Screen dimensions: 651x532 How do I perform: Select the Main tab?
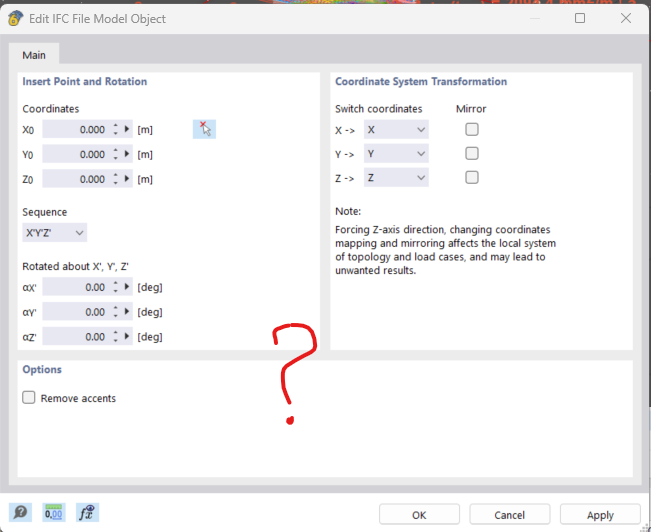(34, 55)
